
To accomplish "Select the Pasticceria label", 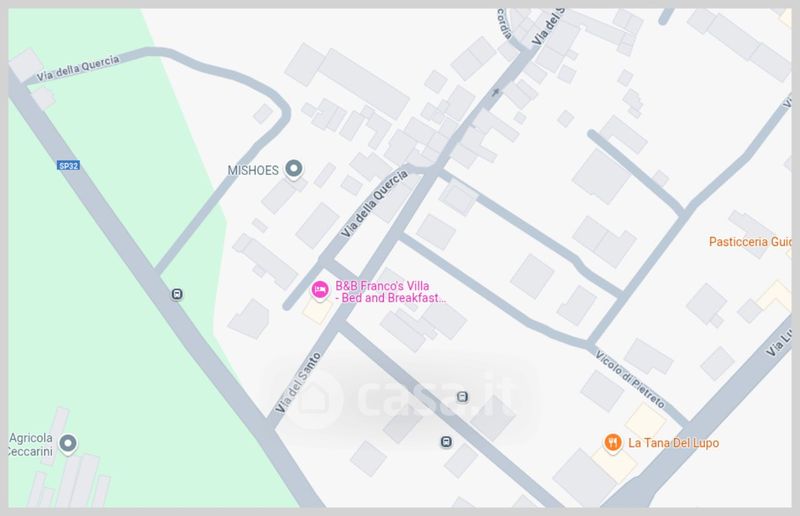I will [x=749, y=241].
